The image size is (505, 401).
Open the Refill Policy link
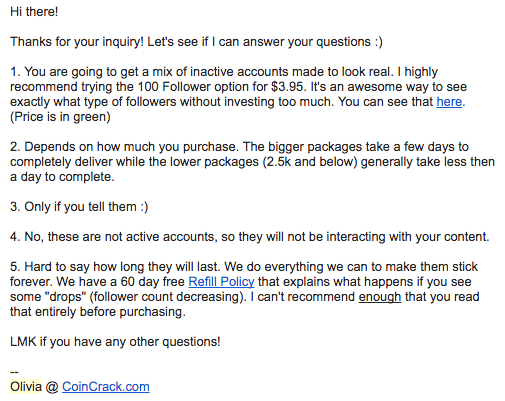tap(221, 282)
